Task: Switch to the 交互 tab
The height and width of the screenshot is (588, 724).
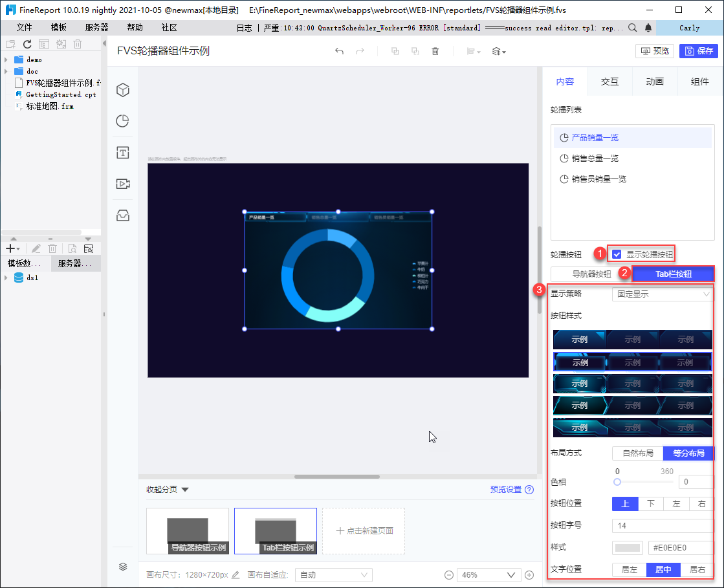Action: [609, 82]
